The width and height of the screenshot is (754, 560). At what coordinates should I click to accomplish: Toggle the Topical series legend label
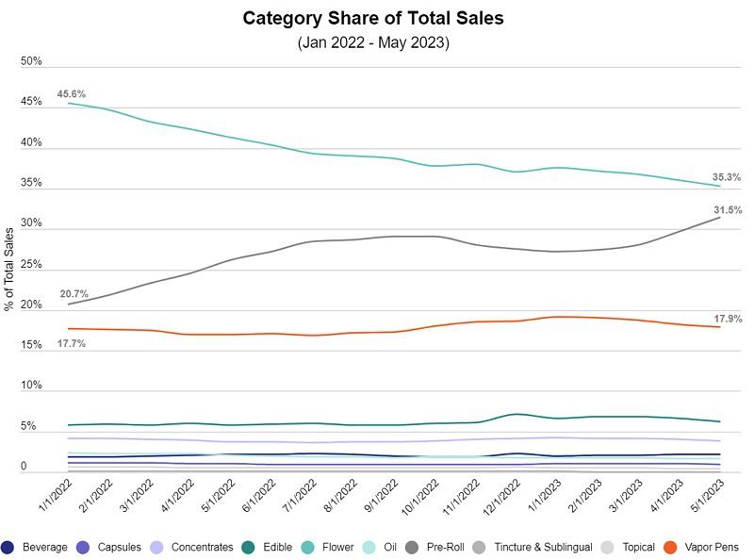[x=638, y=547]
